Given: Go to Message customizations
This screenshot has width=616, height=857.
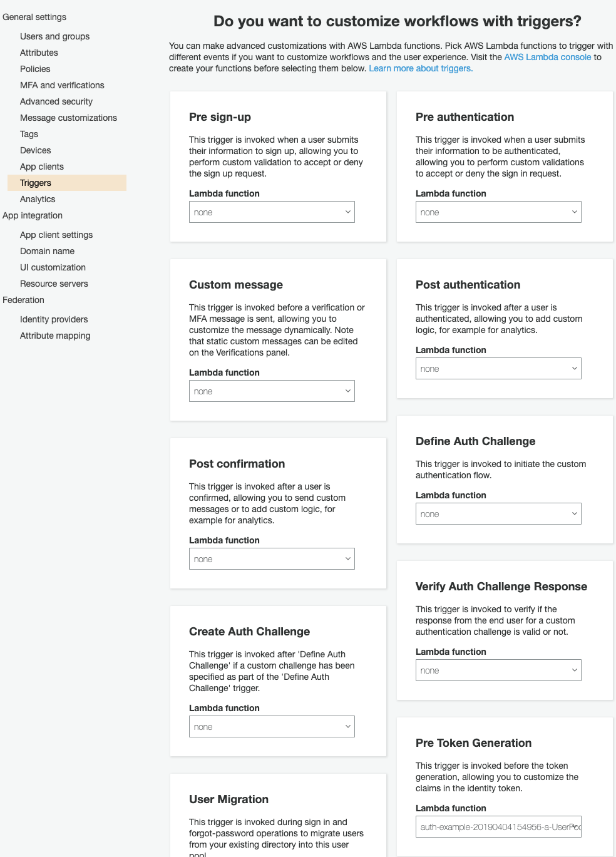Looking at the screenshot, I should pyautogui.click(x=68, y=118).
